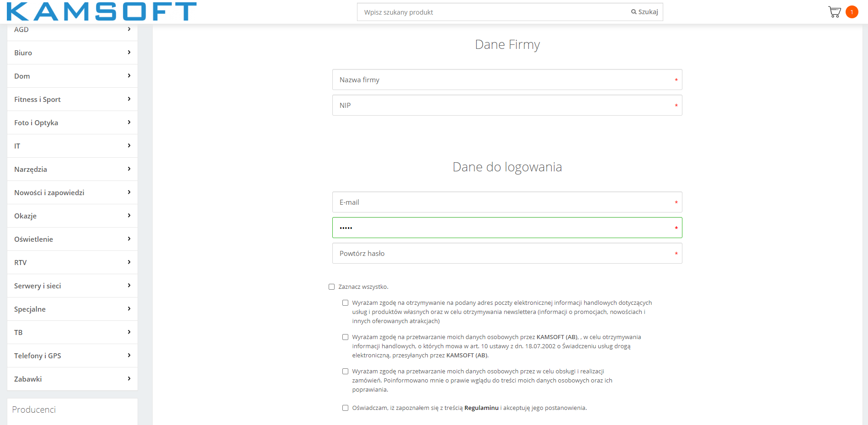Image resolution: width=868 pixels, height=425 pixels.
Task: Click the KAMSOFT logo
Action: click(x=101, y=11)
